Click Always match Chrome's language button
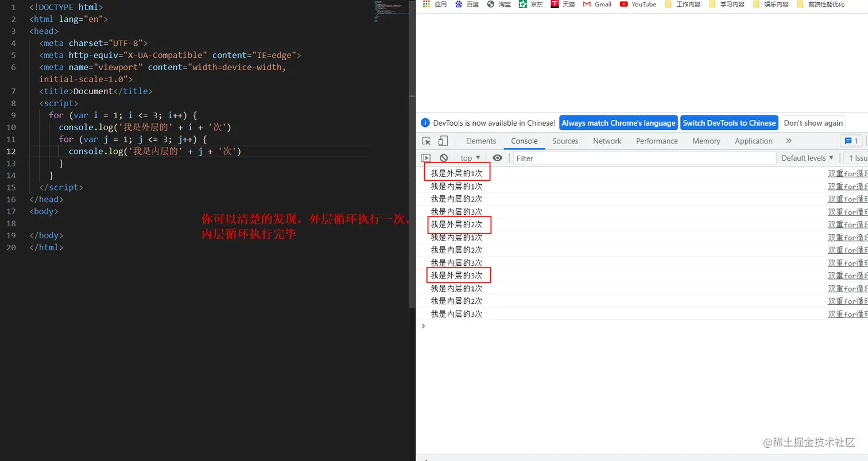 click(x=618, y=123)
